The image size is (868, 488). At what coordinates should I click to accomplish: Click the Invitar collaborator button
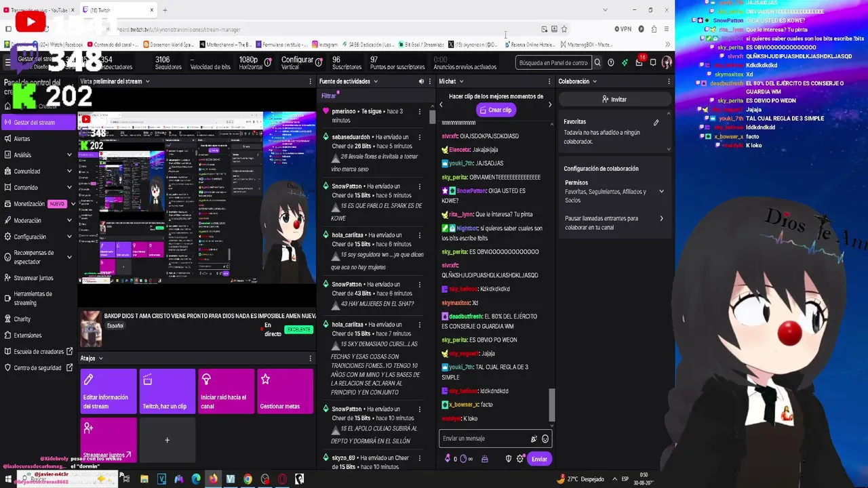(614, 100)
